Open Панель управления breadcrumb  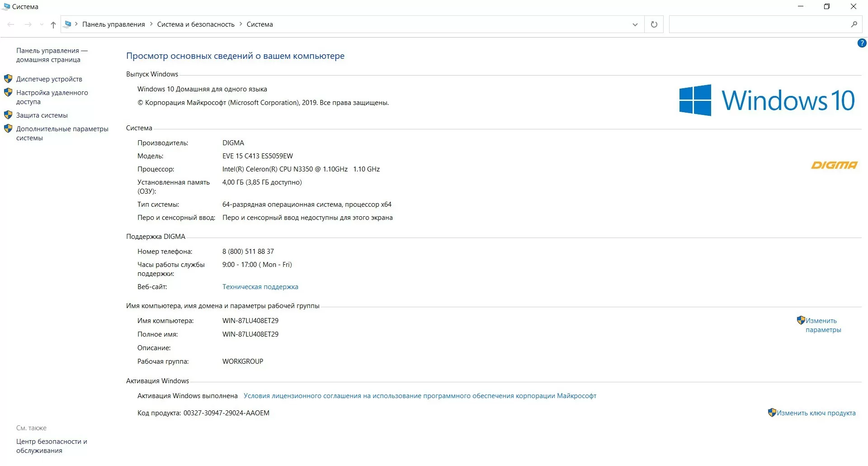[113, 24]
